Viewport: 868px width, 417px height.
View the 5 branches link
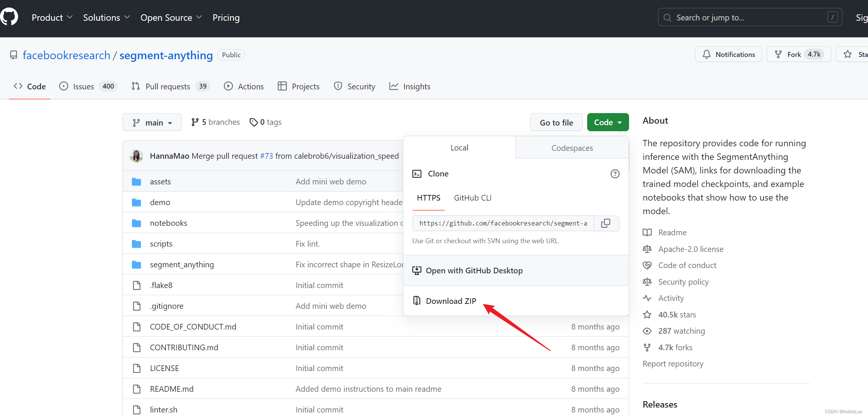tap(216, 122)
